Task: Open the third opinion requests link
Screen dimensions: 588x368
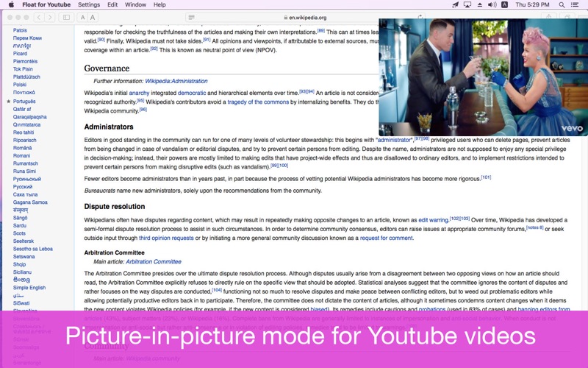Action: click(x=166, y=238)
